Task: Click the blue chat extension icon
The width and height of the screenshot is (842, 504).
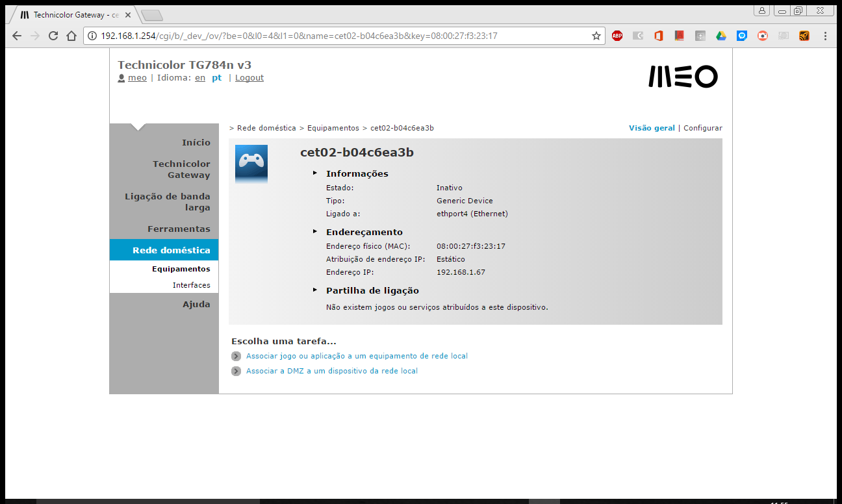Action: tap(742, 36)
